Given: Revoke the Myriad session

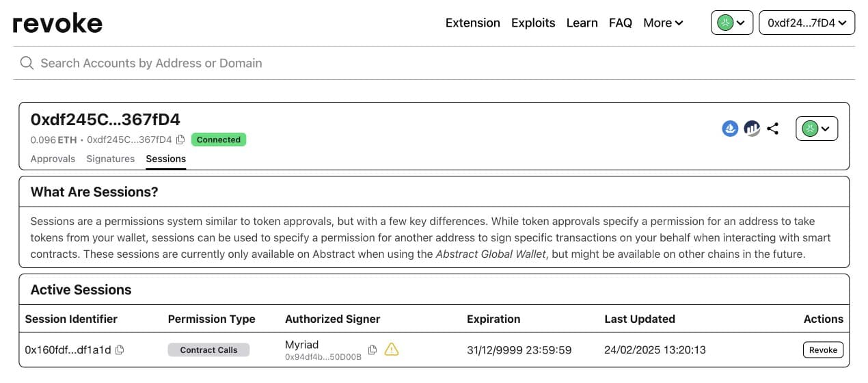Looking at the screenshot, I should (x=823, y=349).
